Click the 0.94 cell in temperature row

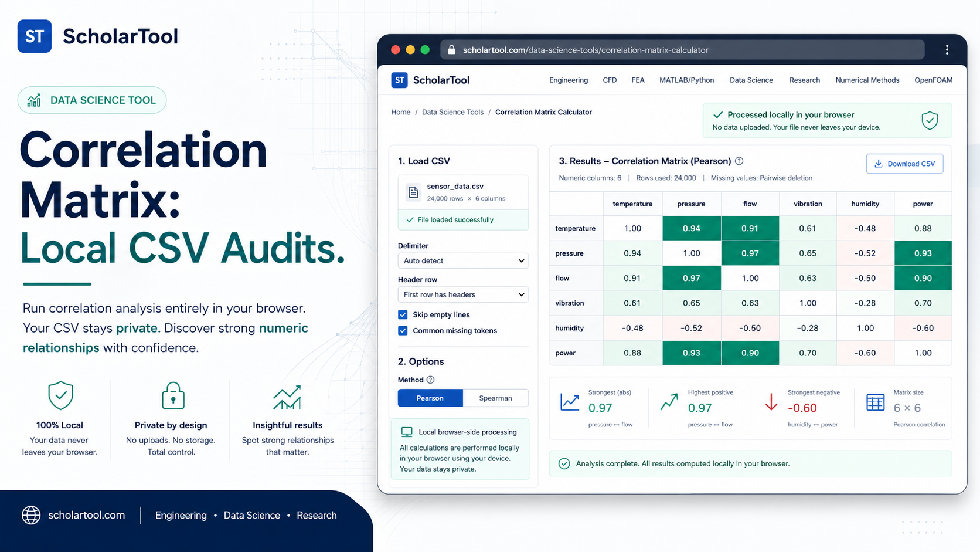(x=692, y=228)
